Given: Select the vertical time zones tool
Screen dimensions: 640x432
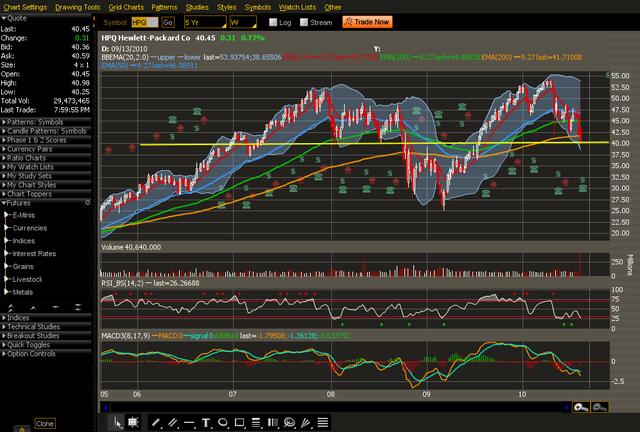Looking at the screenshot, I should pyautogui.click(x=273, y=423).
